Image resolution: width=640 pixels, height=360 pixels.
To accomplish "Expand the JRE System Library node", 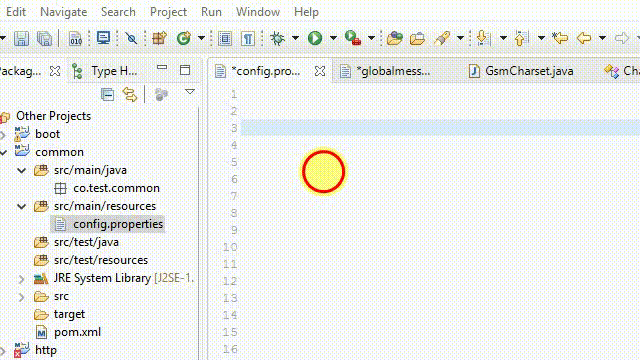I will tap(22, 279).
